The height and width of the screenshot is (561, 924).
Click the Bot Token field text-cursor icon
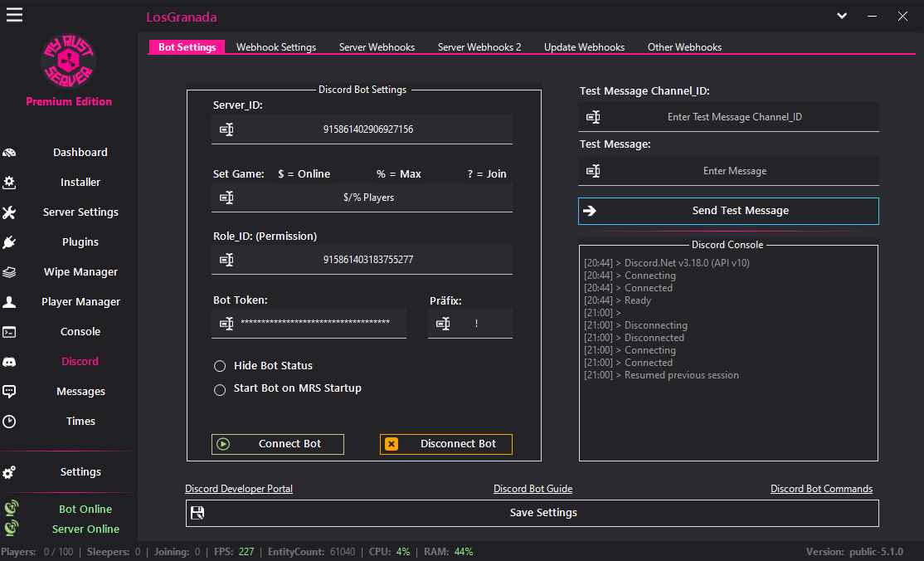[x=227, y=324]
